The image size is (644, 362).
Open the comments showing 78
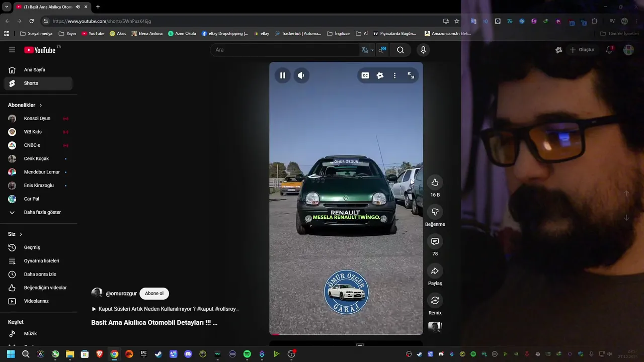435,241
